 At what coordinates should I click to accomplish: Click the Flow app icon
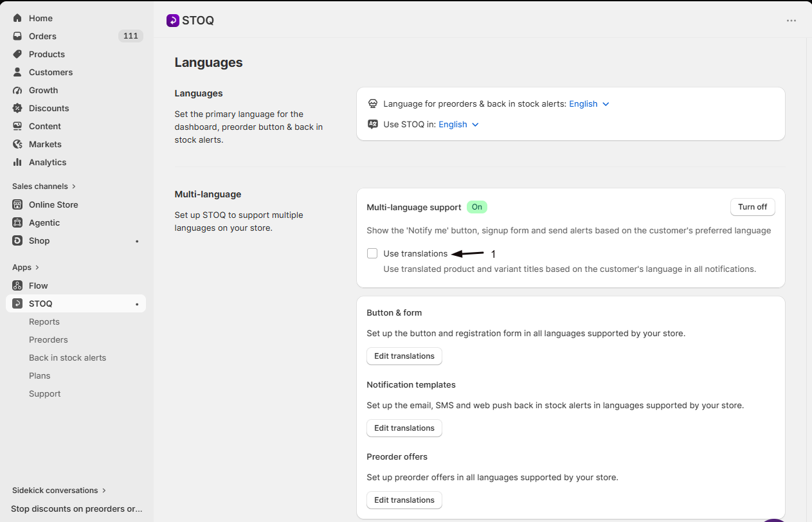17,285
